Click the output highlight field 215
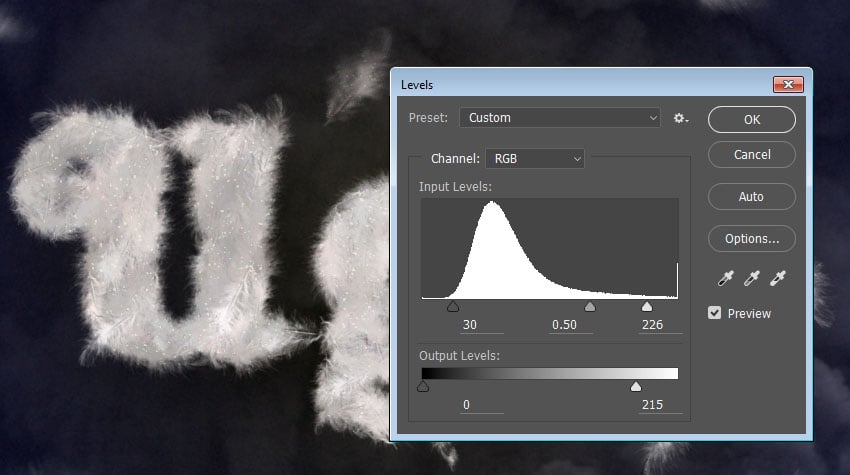The height and width of the screenshot is (475, 850). pos(652,404)
